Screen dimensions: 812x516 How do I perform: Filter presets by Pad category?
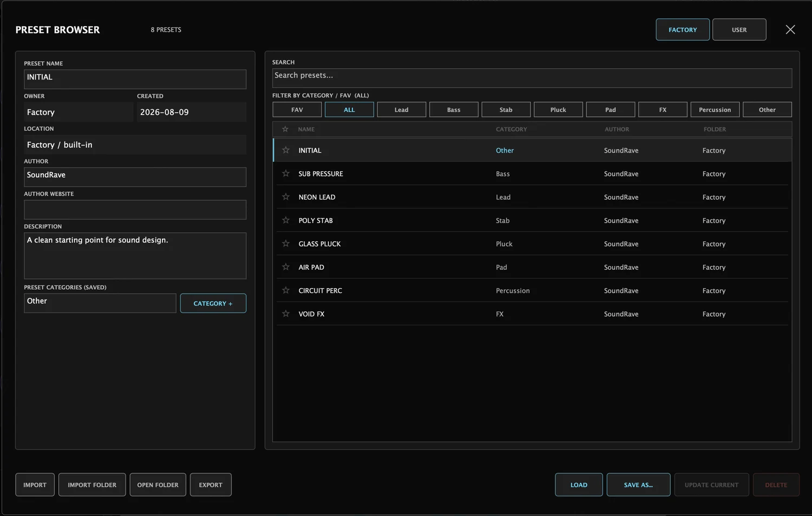611,109
